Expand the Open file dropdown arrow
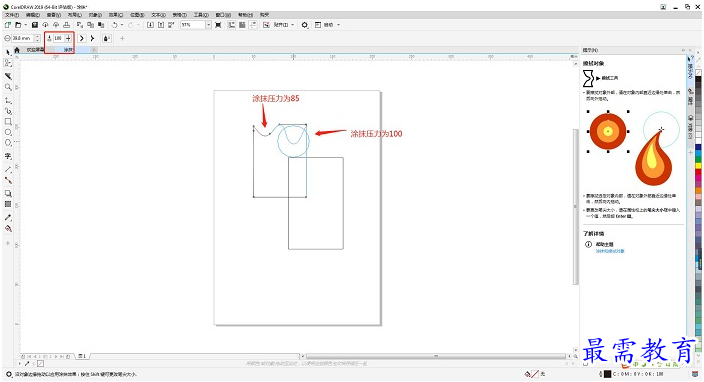 coord(26,25)
